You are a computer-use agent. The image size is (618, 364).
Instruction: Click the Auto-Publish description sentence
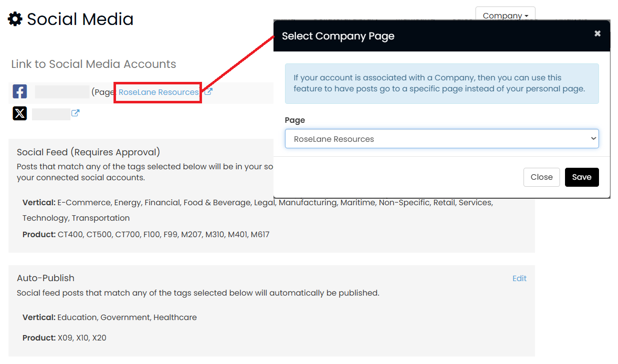tap(198, 293)
